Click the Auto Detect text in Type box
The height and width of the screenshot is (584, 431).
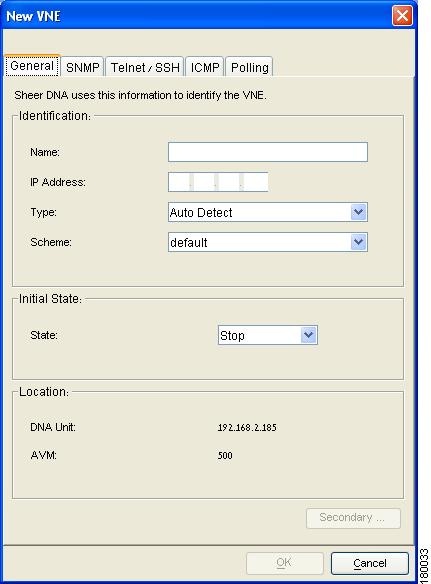click(201, 213)
